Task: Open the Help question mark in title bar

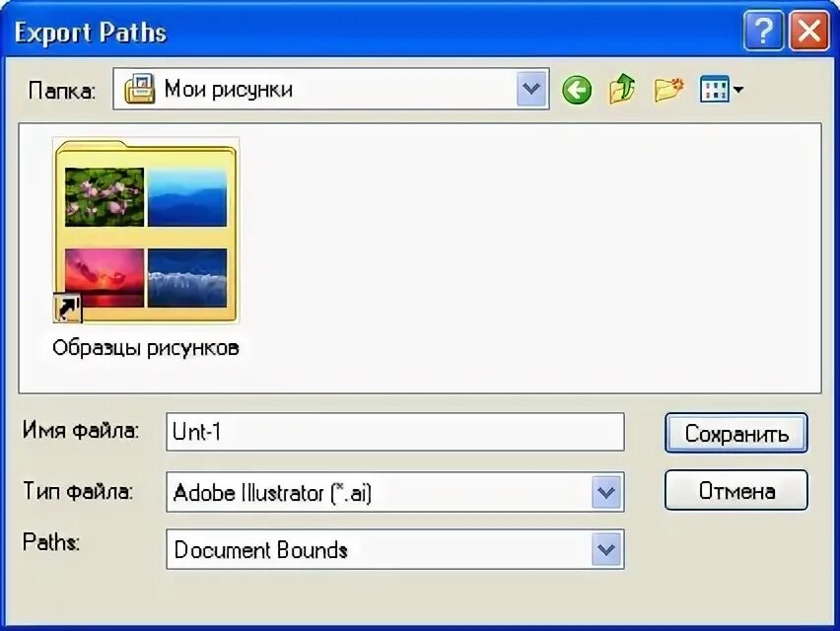Action: click(762, 31)
